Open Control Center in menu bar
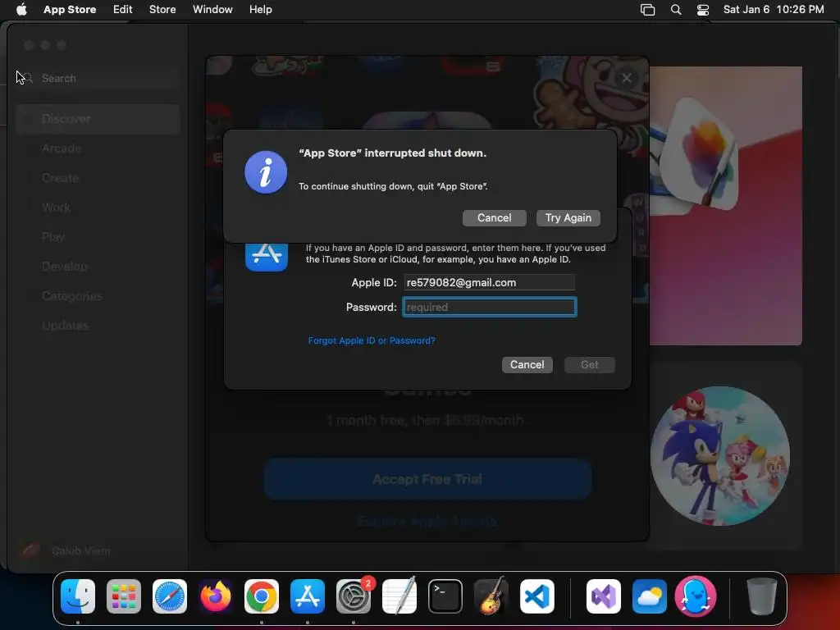 pos(703,9)
